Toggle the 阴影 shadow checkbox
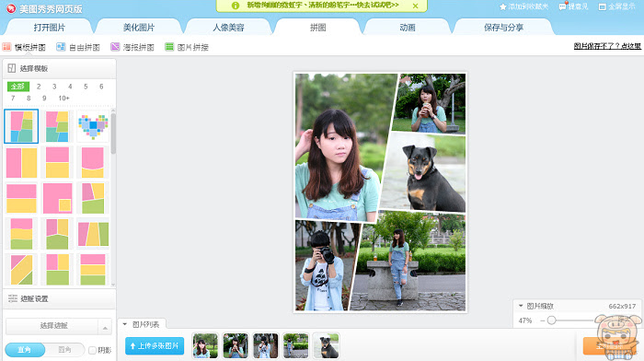Image resolution: width=644 pixels, height=361 pixels. [x=92, y=350]
